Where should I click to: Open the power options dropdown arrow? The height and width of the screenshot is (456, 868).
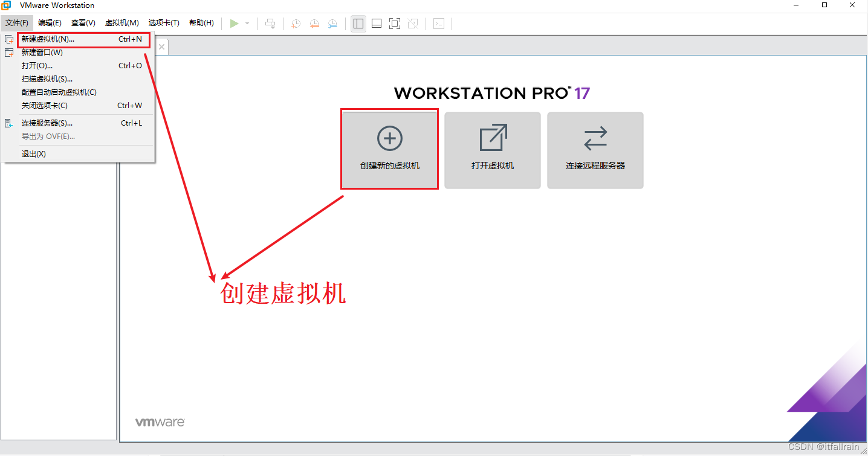click(247, 24)
